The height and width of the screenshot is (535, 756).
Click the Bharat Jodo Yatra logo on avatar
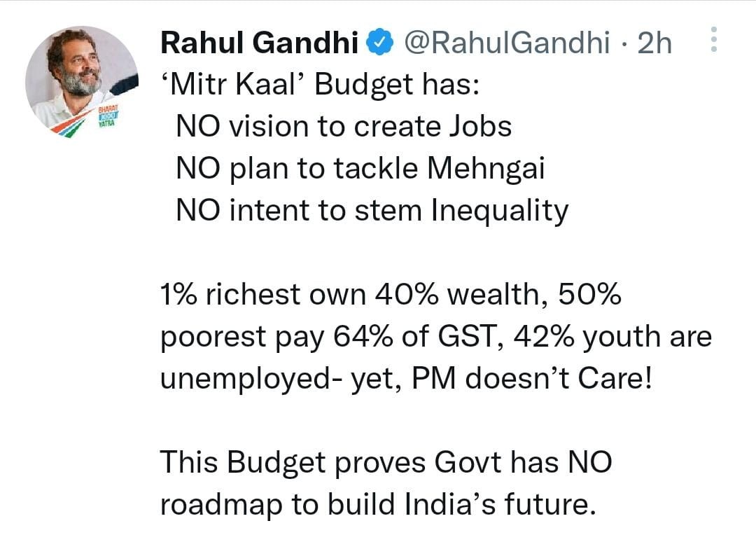108,116
